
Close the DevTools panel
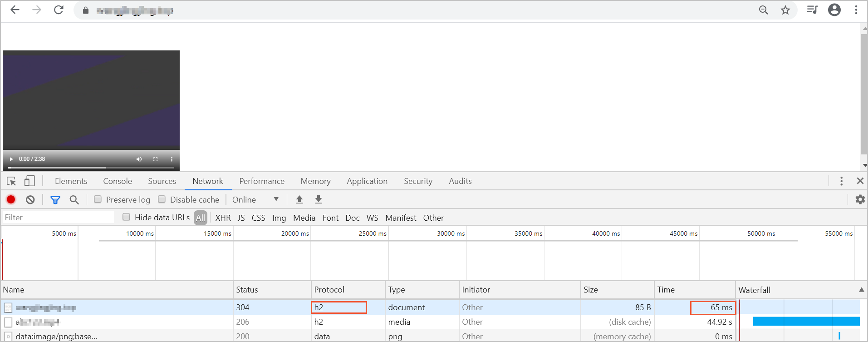point(860,181)
